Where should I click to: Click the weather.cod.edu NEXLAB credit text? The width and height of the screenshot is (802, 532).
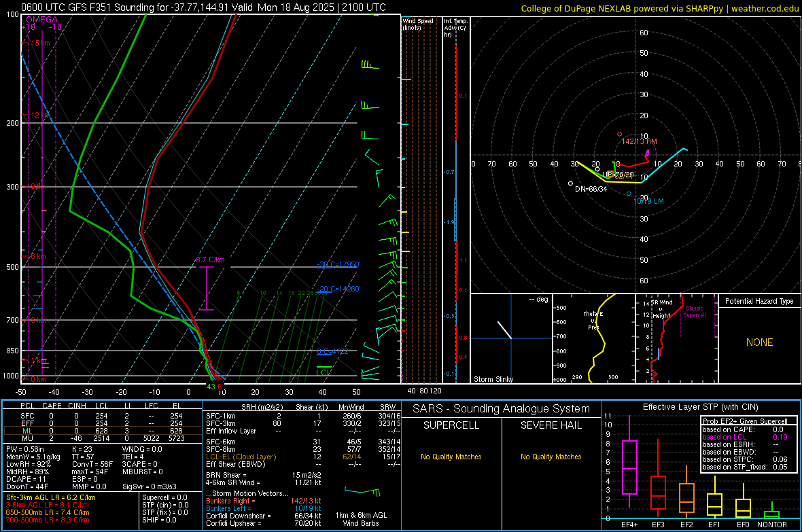(659, 8)
